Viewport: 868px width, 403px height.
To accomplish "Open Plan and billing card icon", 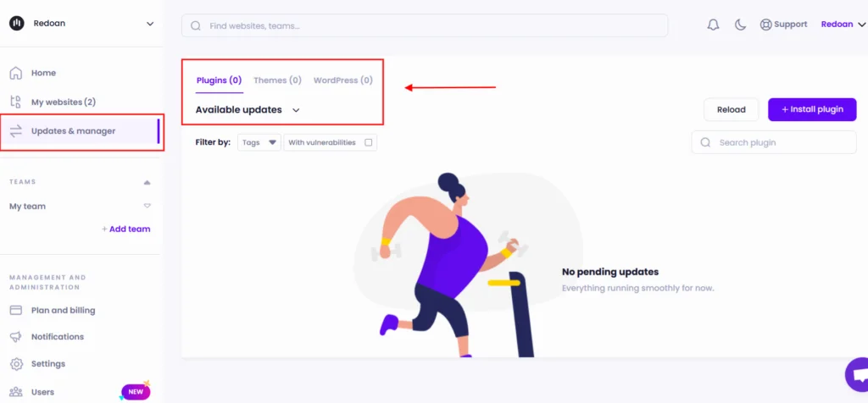I will click(16, 310).
